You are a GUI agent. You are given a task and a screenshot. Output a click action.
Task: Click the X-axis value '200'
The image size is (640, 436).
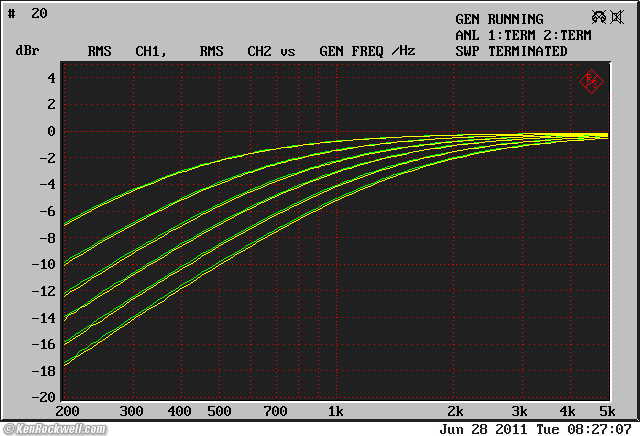(67, 411)
